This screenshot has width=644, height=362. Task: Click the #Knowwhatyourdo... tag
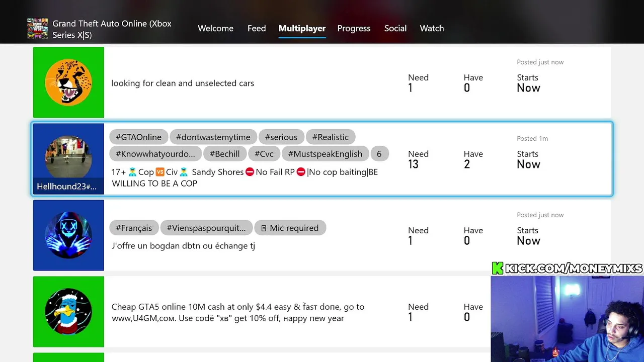(x=155, y=154)
